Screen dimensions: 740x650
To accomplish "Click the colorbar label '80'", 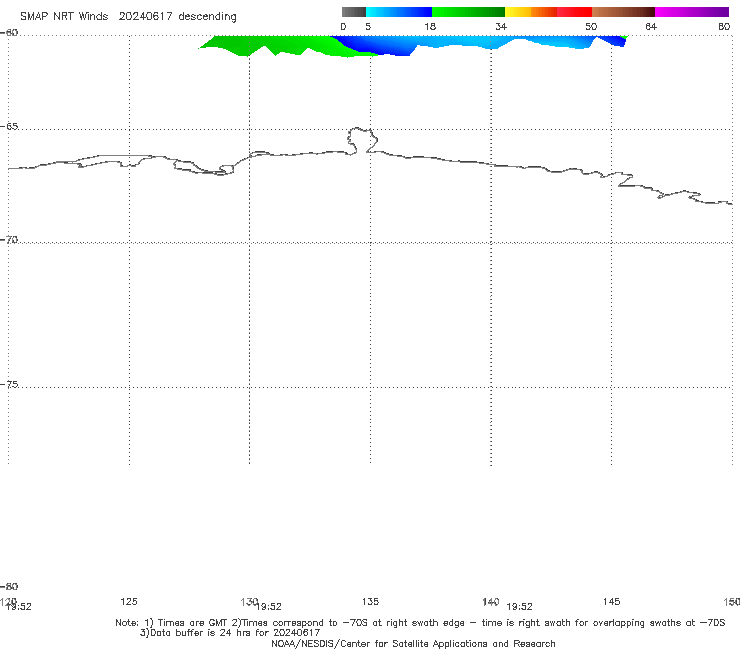I will pos(724,26).
